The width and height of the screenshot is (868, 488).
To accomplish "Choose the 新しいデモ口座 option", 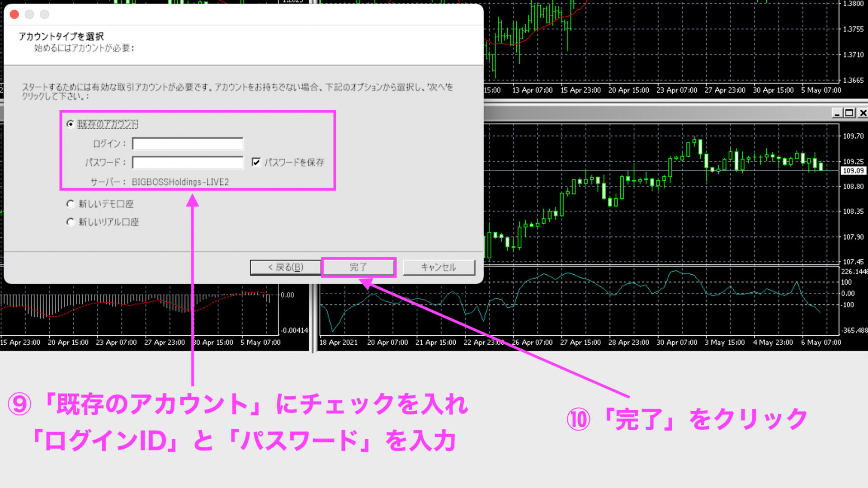I will [70, 204].
